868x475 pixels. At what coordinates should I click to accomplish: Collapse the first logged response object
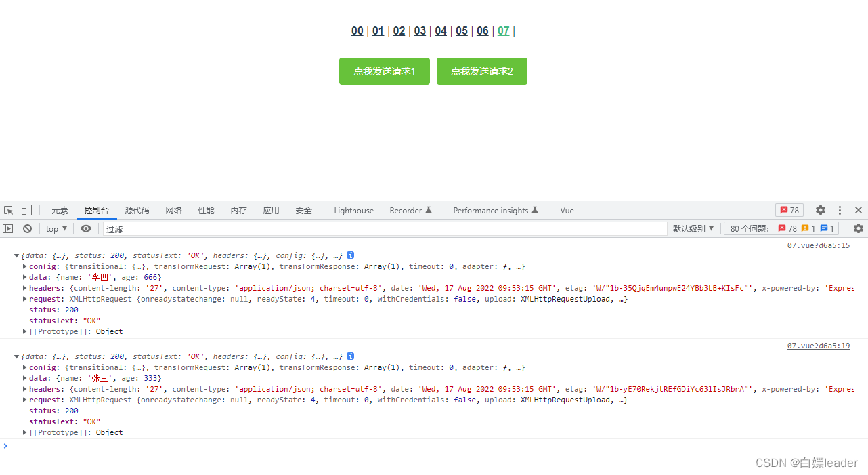(x=17, y=255)
